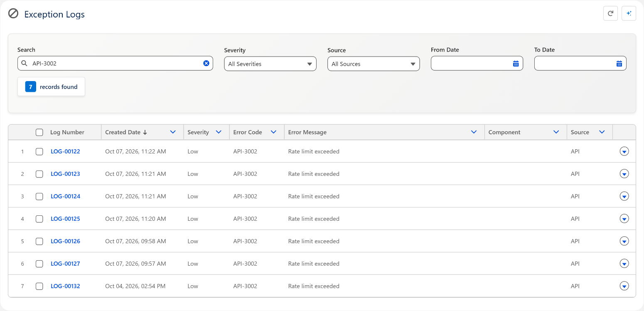Check the box for LOG-00122
Viewport: 644px width, 311px height.
tap(39, 151)
